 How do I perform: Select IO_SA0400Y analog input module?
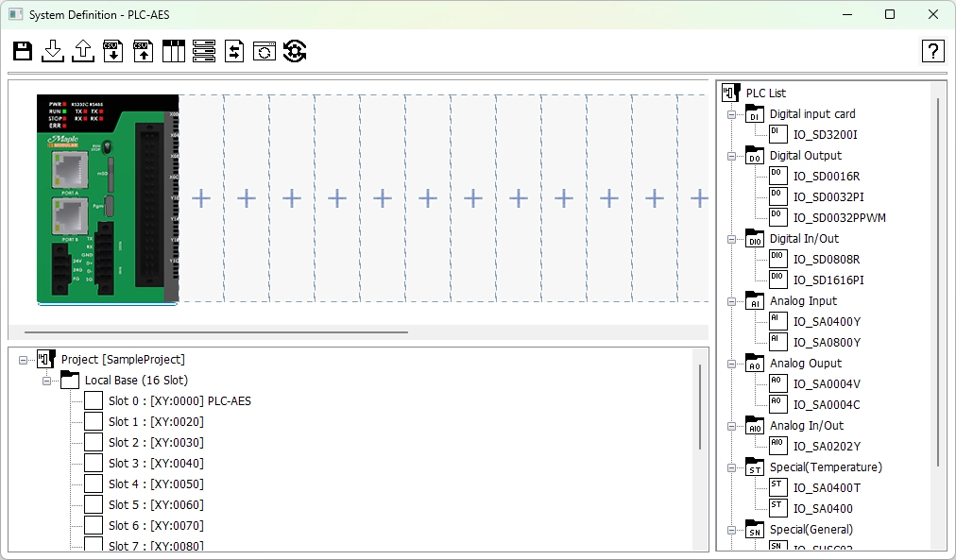(x=827, y=322)
